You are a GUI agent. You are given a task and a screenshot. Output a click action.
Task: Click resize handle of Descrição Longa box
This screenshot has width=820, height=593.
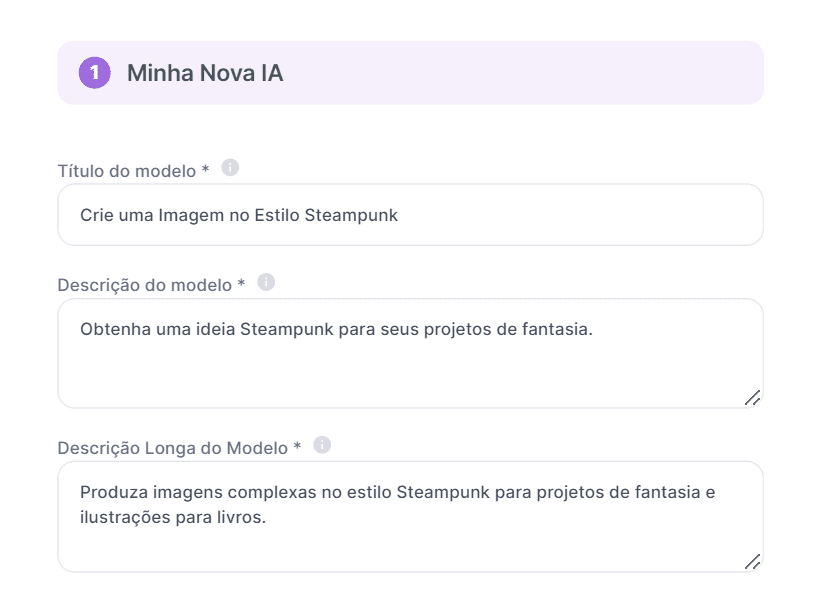[752, 562]
